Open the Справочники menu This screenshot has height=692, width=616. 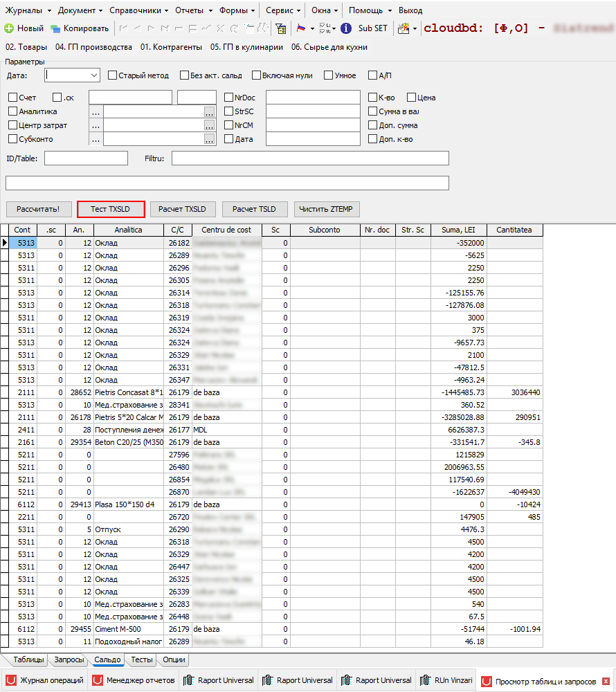coord(138,10)
